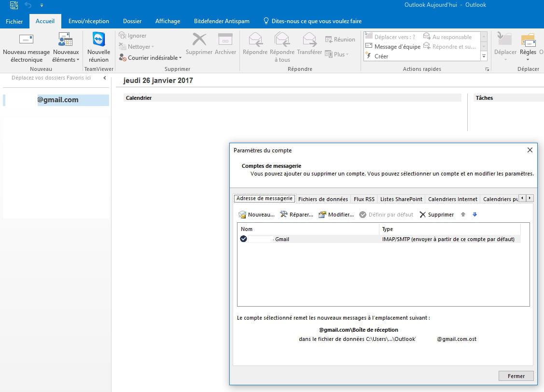This screenshot has height=392, width=544.
Task: Click the Ignorer conversation button
Action: point(133,35)
